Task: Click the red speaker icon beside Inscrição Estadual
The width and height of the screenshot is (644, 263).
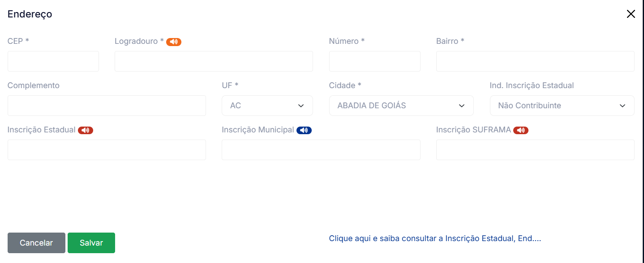Action: click(86, 130)
